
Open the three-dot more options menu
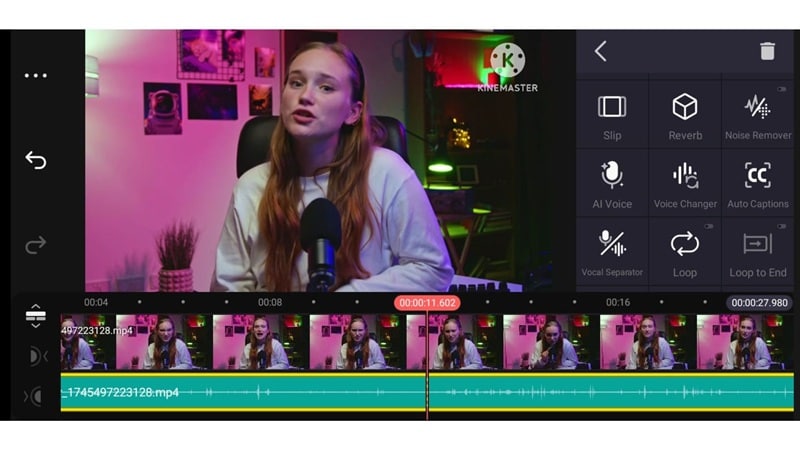tap(36, 76)
